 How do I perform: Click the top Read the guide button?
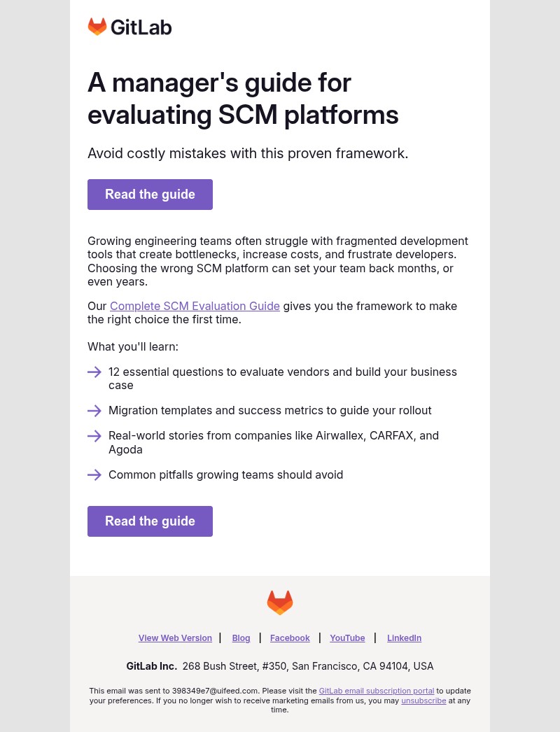pos(150,195)
